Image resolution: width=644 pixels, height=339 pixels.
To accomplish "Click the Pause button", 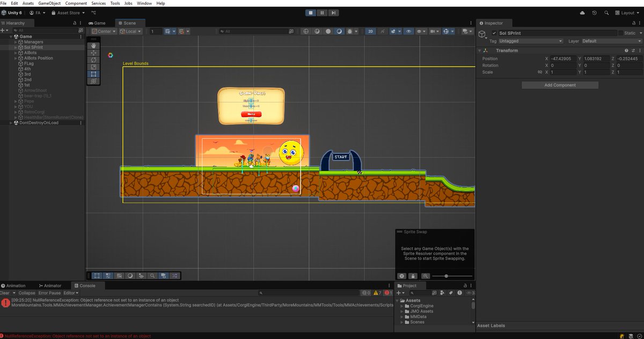I will pyautogui.click(x=322, y=12).
